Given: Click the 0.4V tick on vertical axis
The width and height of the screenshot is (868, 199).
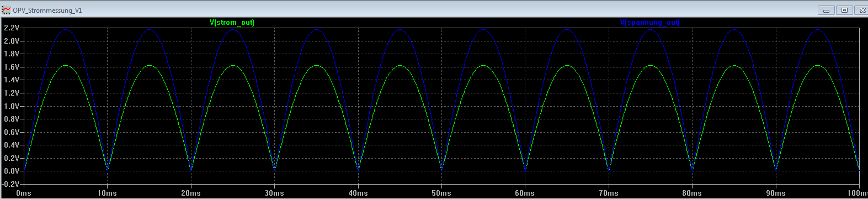Looking at the screenshot, I should (x=12, y=145).
